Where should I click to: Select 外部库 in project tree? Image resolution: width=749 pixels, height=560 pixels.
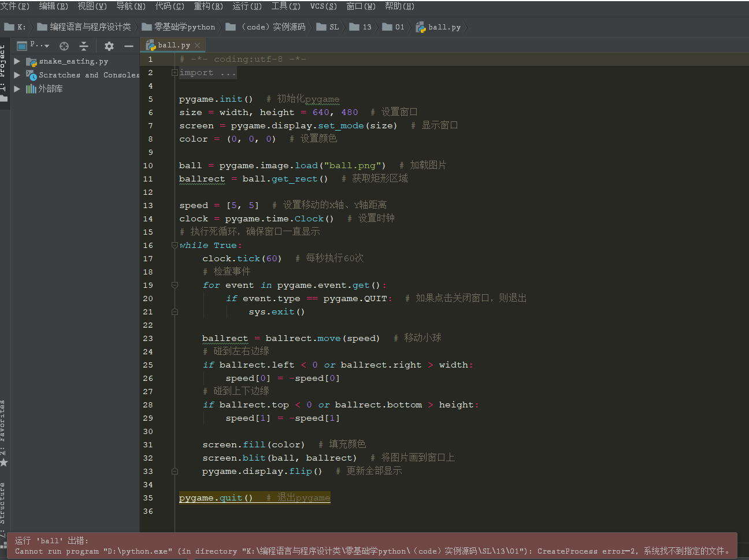pyautogui.click(x=45, y=88)
